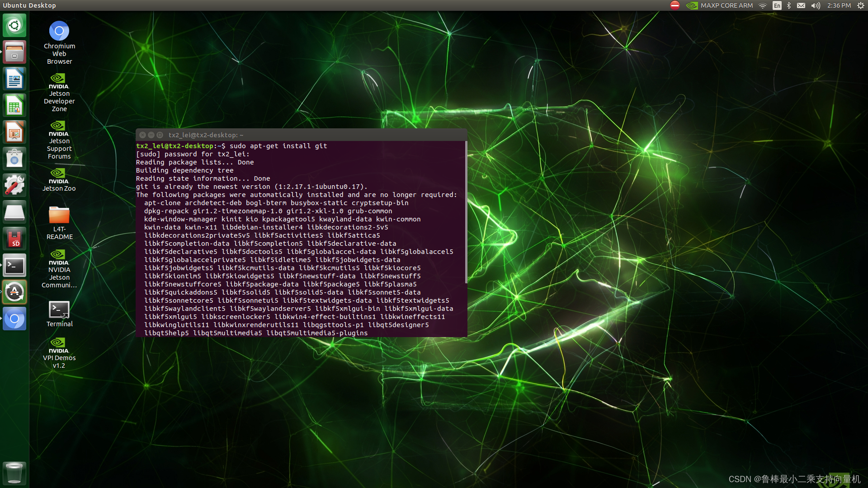Viewport: 868px width, 488px height.
Task: Open LibreOffice Writer from the launcher
Action: (14, 79)
